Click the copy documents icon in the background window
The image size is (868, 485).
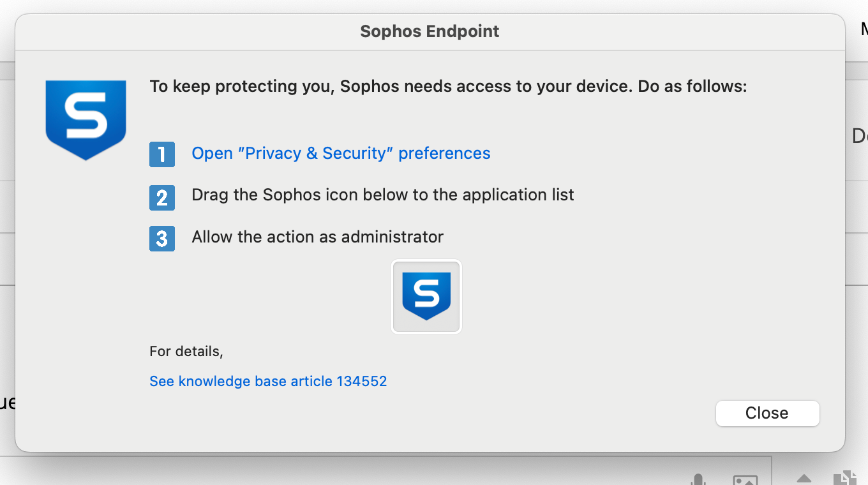[844, 479]
